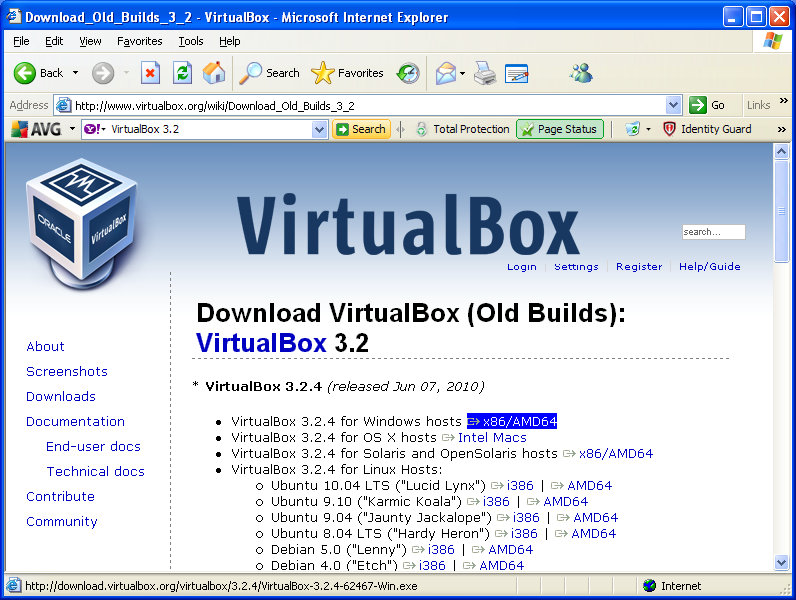
Task: Click the Windows flag logo throbber
Action: pos(773,41)
